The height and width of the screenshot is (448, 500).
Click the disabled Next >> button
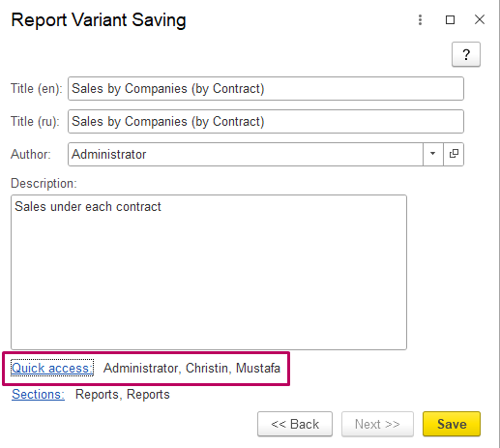[377, 424]
